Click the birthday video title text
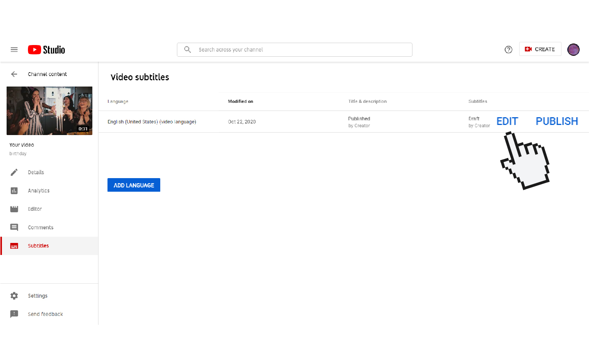Viewport: 589px width, 364px height. coord(18,154)
